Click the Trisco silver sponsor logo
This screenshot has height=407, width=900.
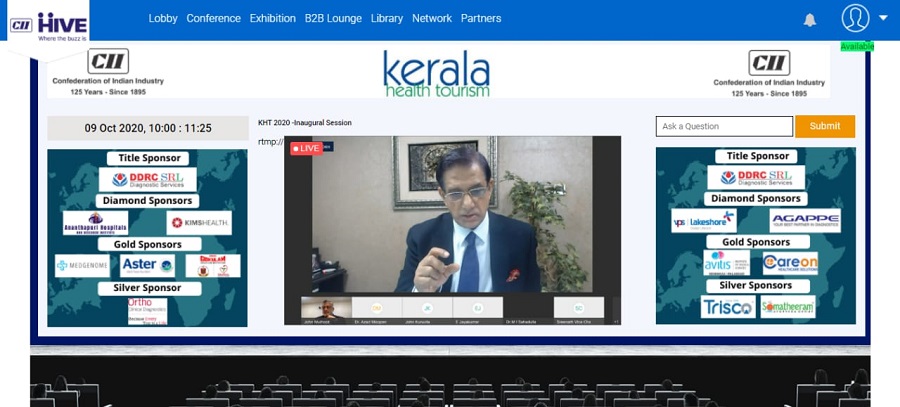[727, 307]
